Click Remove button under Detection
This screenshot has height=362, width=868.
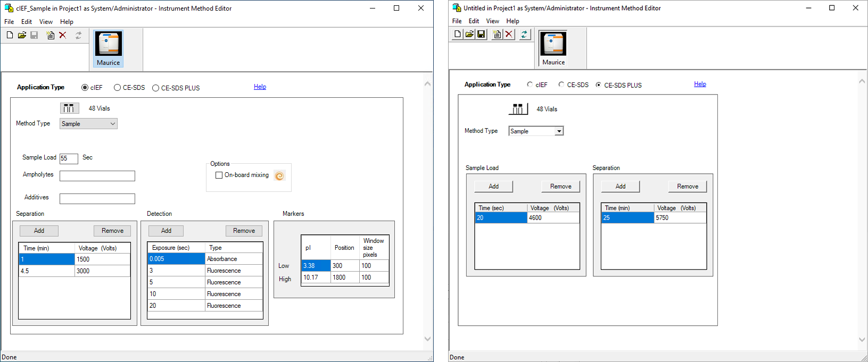[x=244, y=231]
